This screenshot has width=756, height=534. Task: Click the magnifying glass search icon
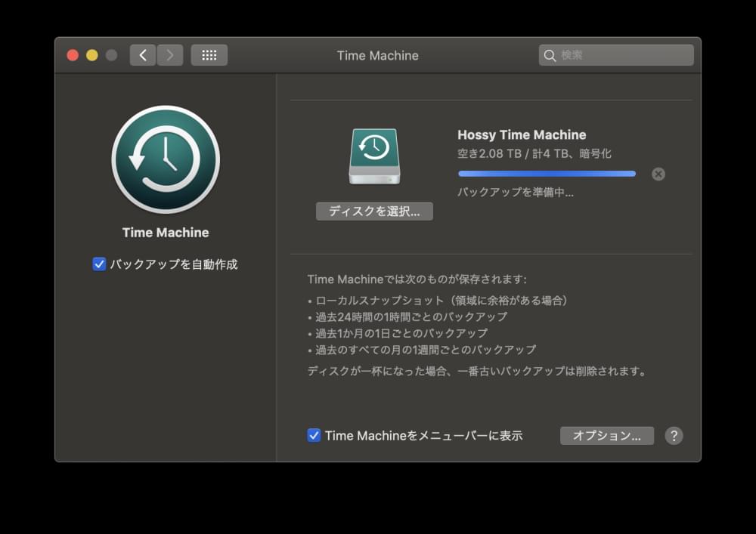coord(550,55)
